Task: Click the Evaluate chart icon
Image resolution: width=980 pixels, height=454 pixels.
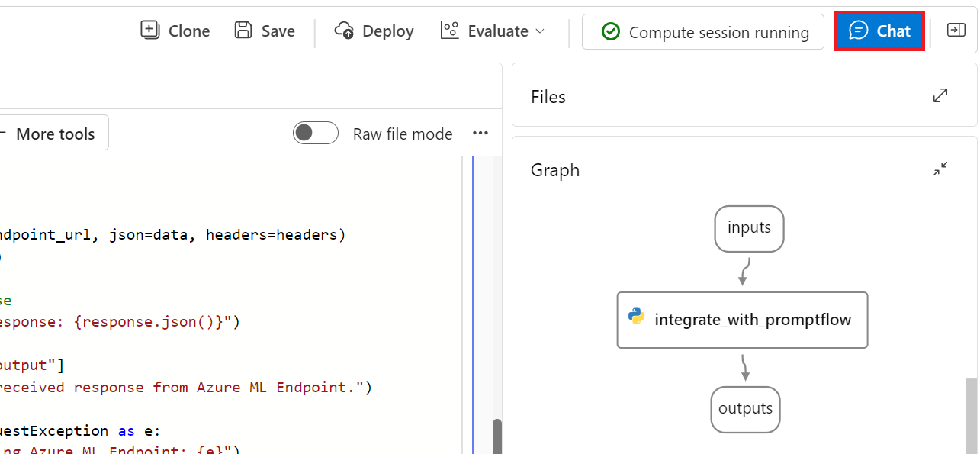Action: coord(449,31)
